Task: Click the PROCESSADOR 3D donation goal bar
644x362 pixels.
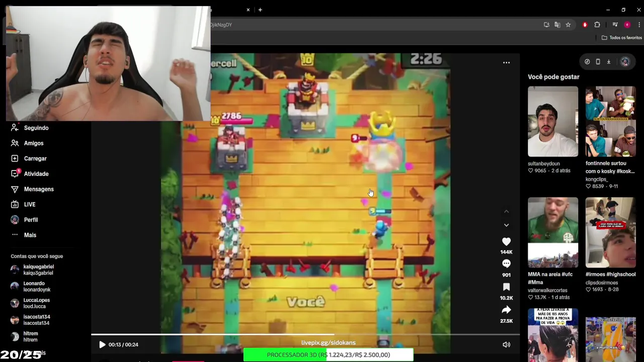Action: point(328,355)
